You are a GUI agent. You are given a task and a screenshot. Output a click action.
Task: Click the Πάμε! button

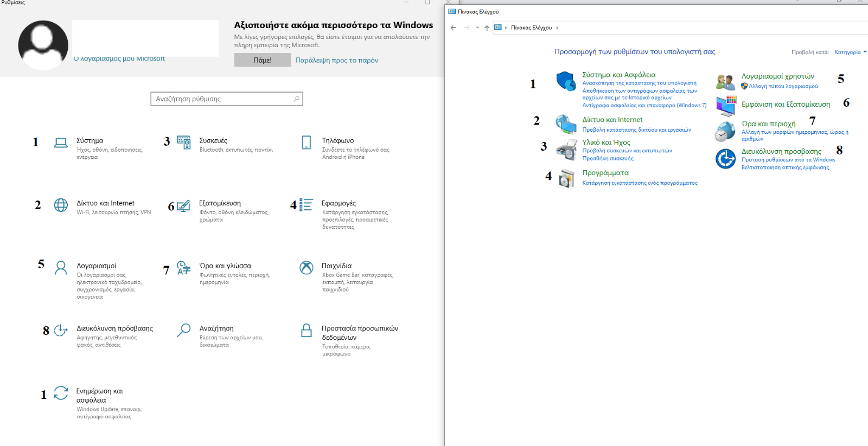[263, 60]
